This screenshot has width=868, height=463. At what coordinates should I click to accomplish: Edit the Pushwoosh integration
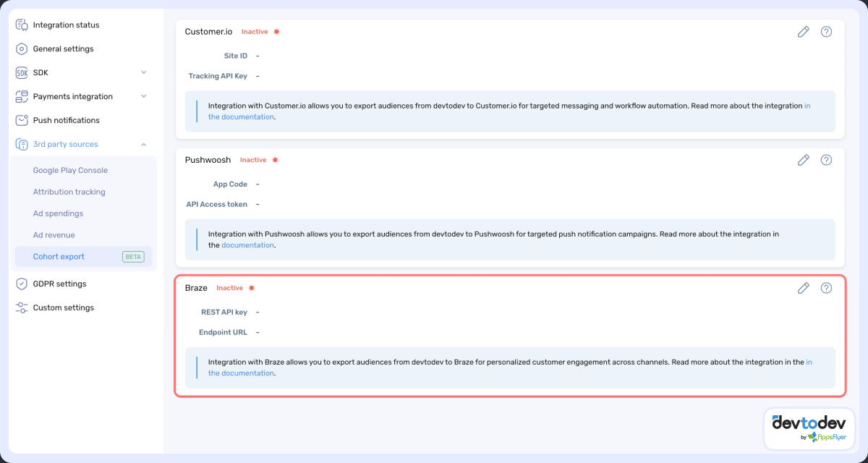803,160
